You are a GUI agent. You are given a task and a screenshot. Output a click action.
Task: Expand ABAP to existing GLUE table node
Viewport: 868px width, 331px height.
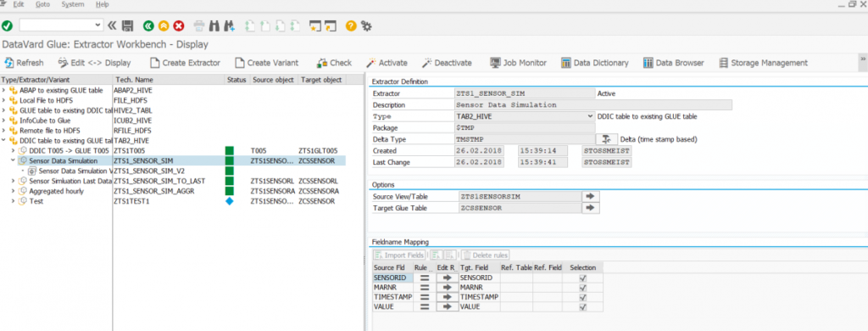tap(4, 90)
